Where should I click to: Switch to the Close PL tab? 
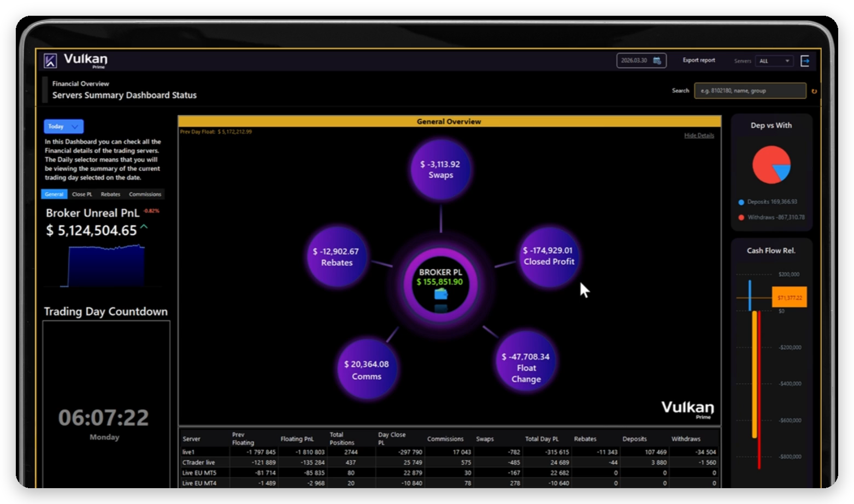(x=82, y=194)
